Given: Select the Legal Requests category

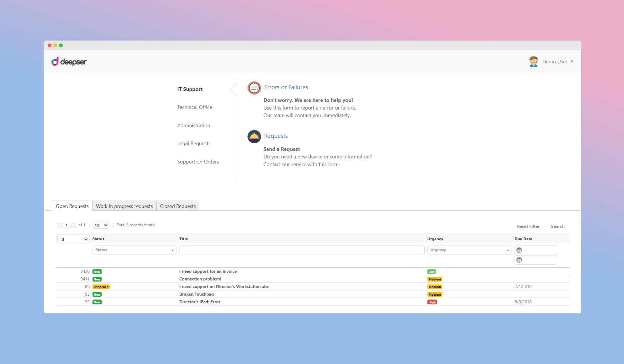Looking at the screenshot, I should [194, 144].
